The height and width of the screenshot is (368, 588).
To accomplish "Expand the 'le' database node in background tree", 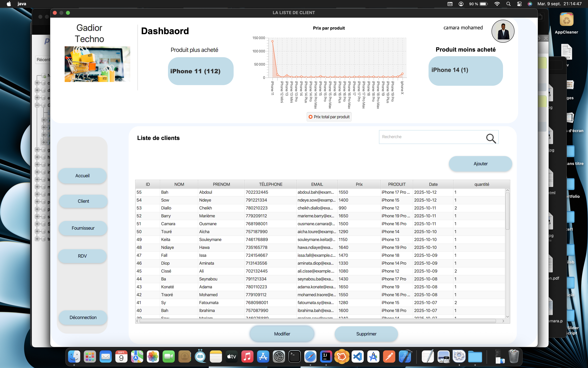I will pyautogui.click(x=37, y=179).
